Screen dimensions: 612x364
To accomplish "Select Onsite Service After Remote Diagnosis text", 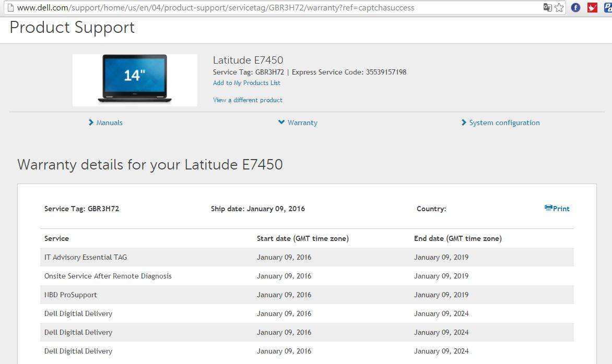I will coord(108,276).
